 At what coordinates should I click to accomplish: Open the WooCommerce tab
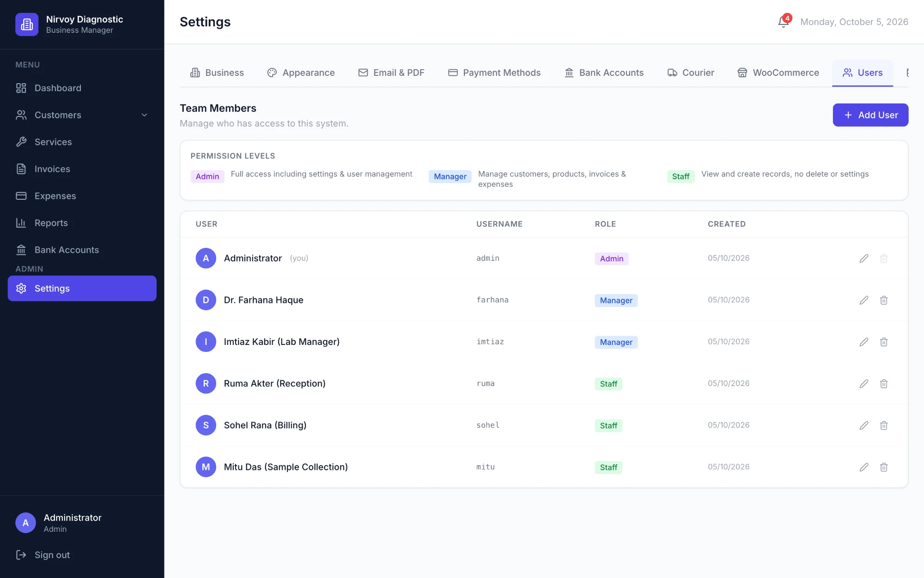[x=778, y=73]
